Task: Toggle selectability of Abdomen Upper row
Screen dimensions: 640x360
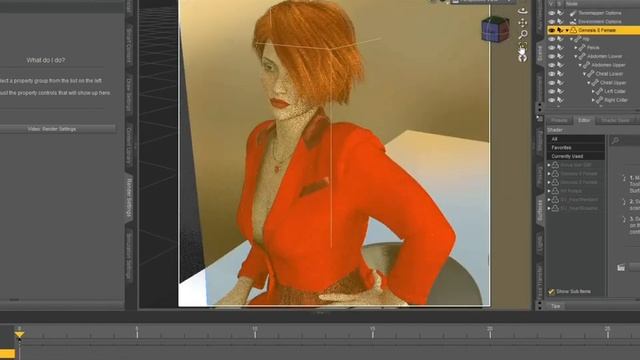Action: [561, 65]
